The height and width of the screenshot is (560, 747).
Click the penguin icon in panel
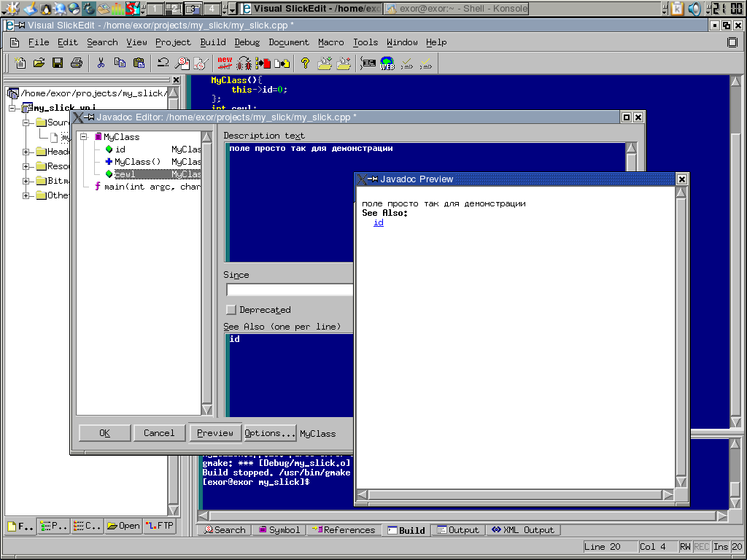pos(45,8)
